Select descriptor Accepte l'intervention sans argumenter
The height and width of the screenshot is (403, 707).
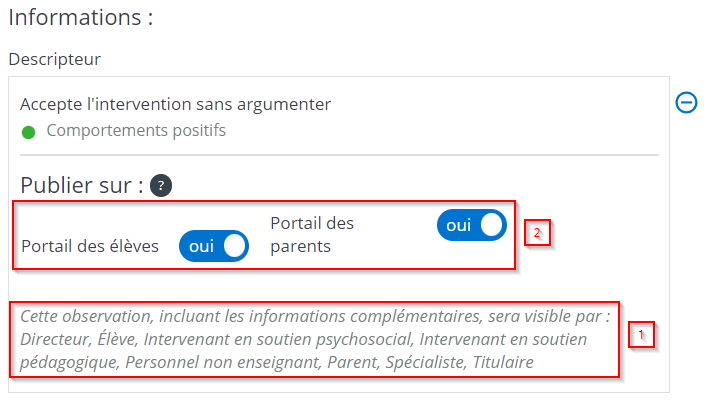(x=175, y=103)
